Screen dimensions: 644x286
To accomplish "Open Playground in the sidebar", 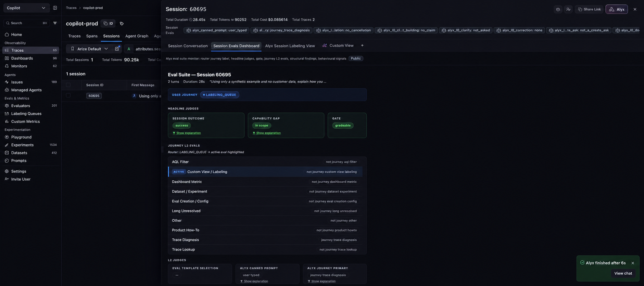I will (31, 137).
